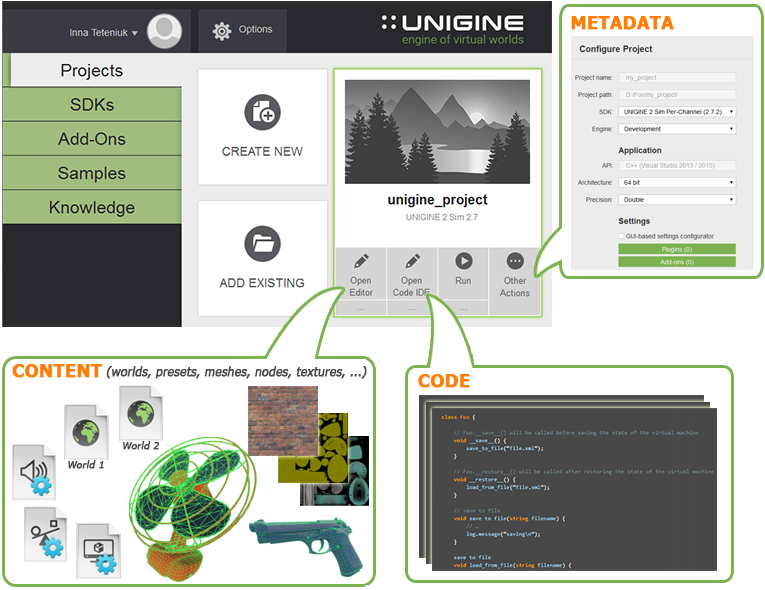Image resolution: width=765 pixels, height=590 pixels.
Task: Switch to the Knowledge tab
Action: [93, 207]
